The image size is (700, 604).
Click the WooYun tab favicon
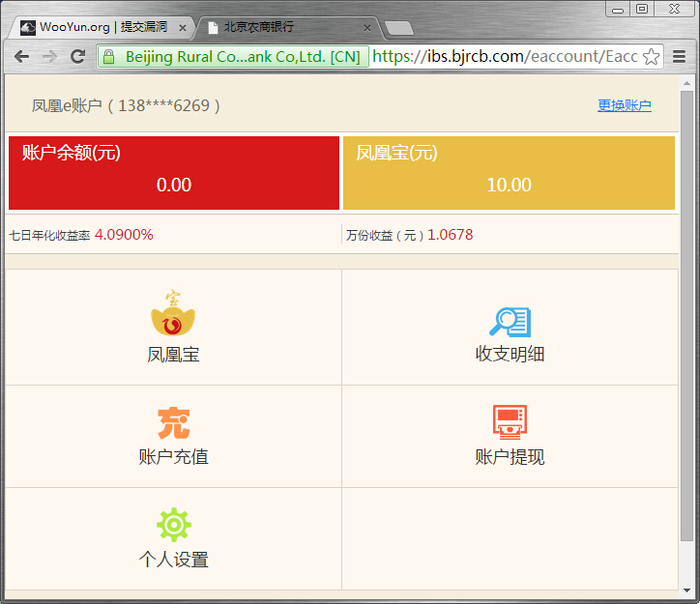coord(28,28)
